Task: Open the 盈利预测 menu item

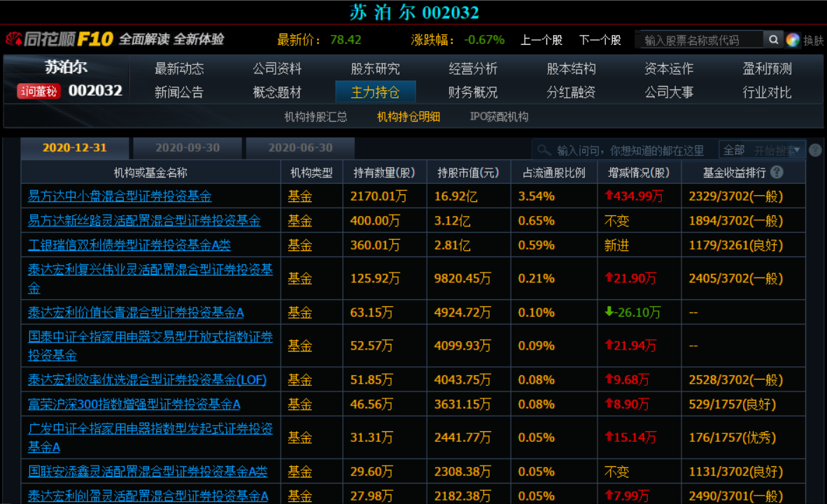Action: coord(767,69)
